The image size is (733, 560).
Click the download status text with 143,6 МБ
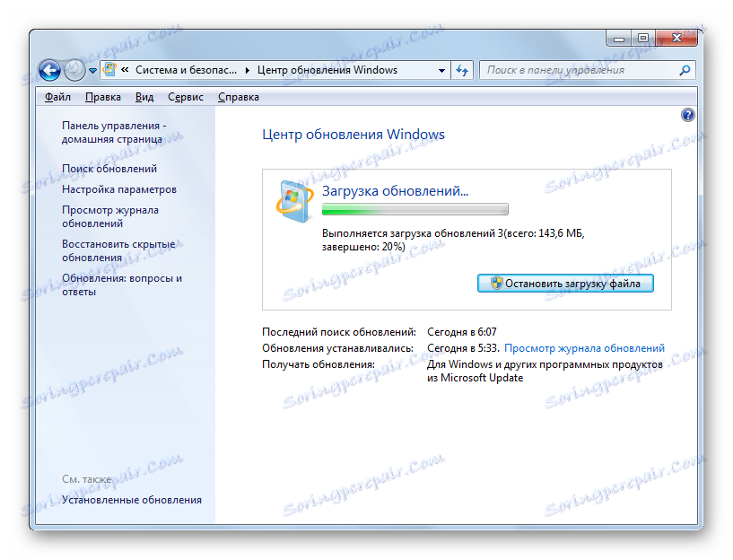[x=453, y=240]
